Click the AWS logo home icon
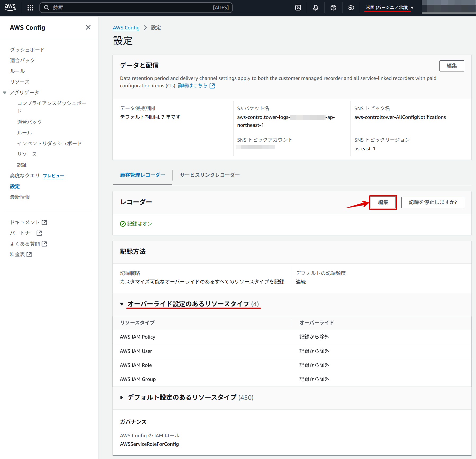Screen dimensions: 476x459 [x=10, y=7]
